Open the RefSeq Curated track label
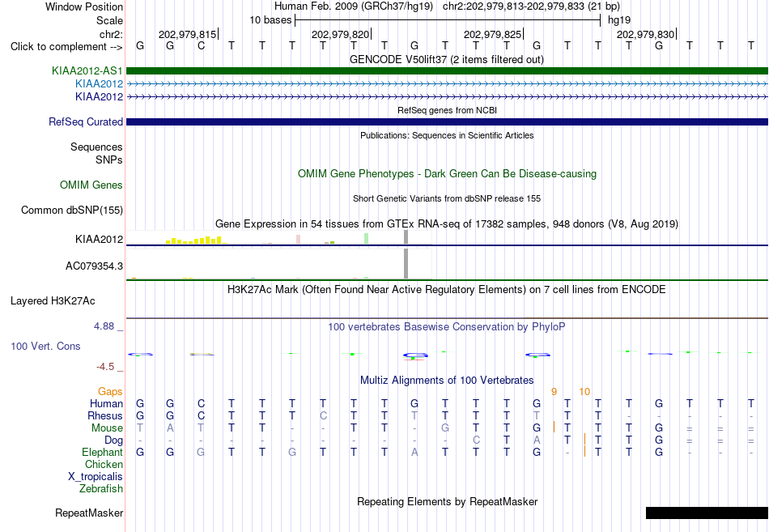Image resolution: width=769 pixels, height=532 pixels. [x=86, y=121]
